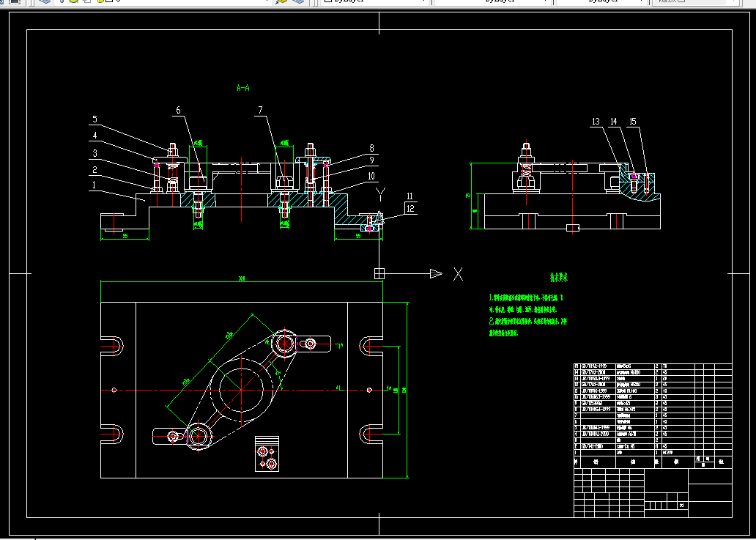
Task: Open the color control ByLayer dropdown
Action: click(x=375, y=1)
